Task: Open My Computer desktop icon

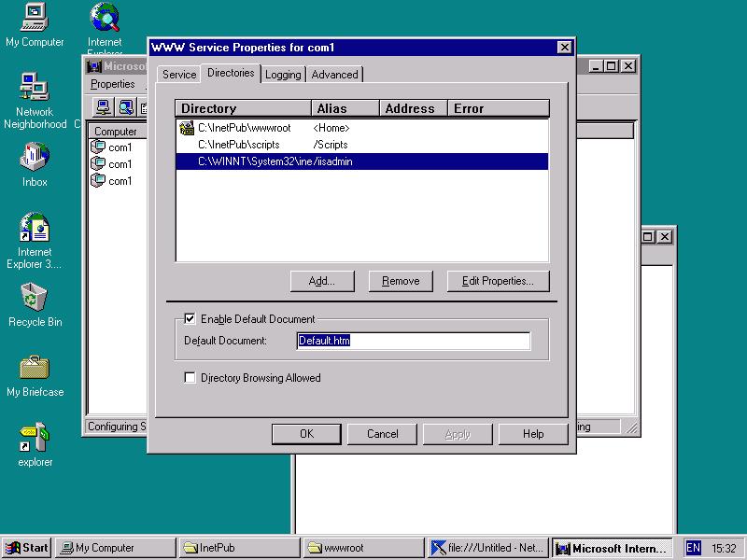Action: point(35,18)
